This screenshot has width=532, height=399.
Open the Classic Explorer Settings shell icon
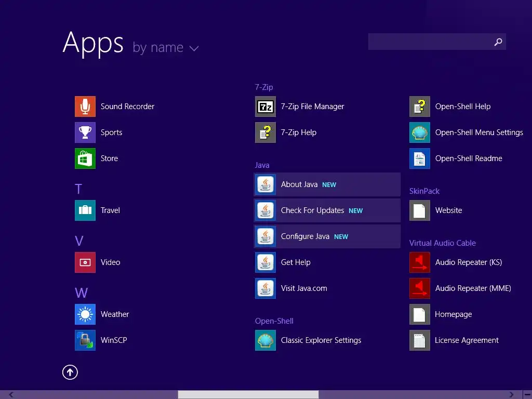click(x=265, y=340)
